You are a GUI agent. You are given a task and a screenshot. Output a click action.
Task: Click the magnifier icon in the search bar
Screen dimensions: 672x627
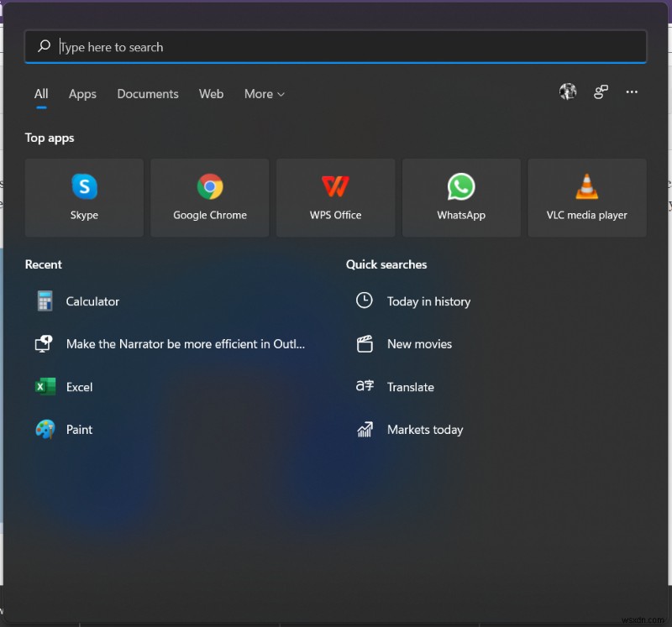(44, 46)
